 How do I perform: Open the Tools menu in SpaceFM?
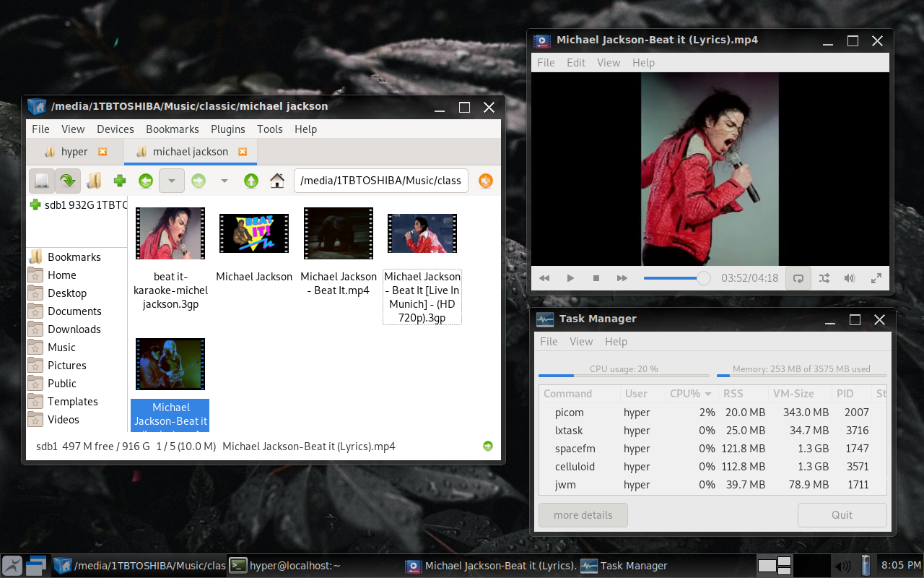pyautogui.click(x=270, y=129)
